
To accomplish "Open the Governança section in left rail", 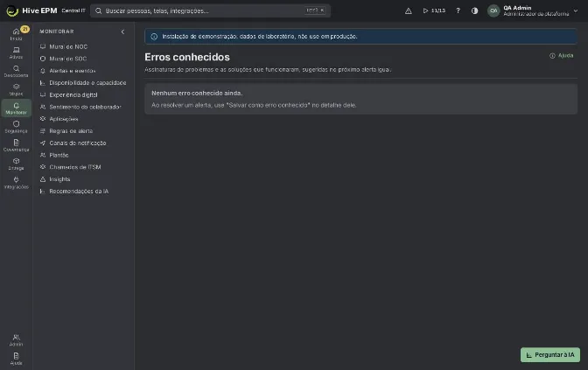I will (x=16, y=145).
